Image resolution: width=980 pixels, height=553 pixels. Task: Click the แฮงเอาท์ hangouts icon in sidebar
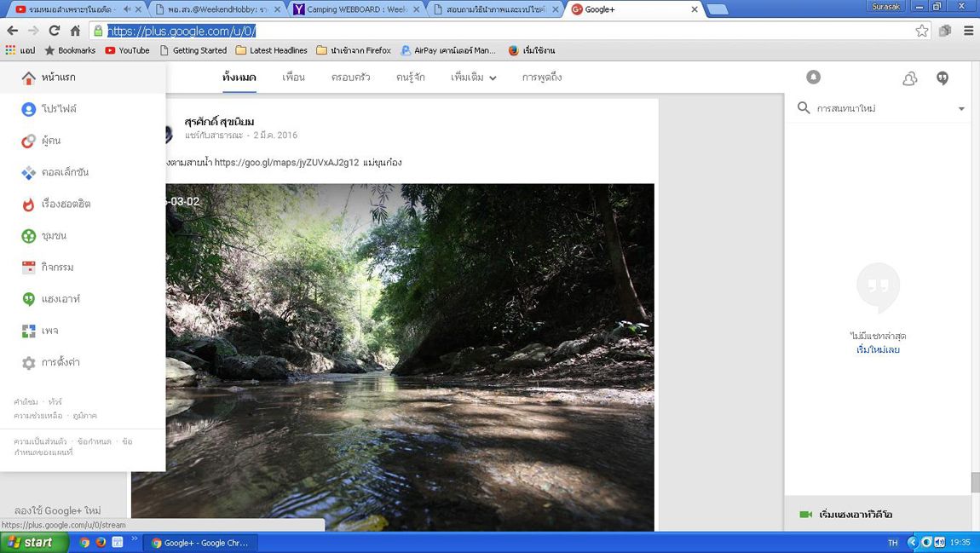tap(28, 299)
